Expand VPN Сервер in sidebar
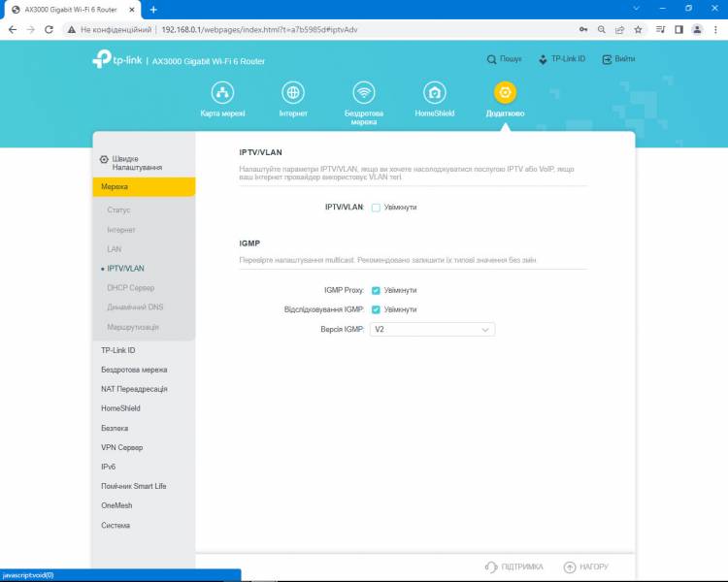Screen dimensions: 728x582 122,447
